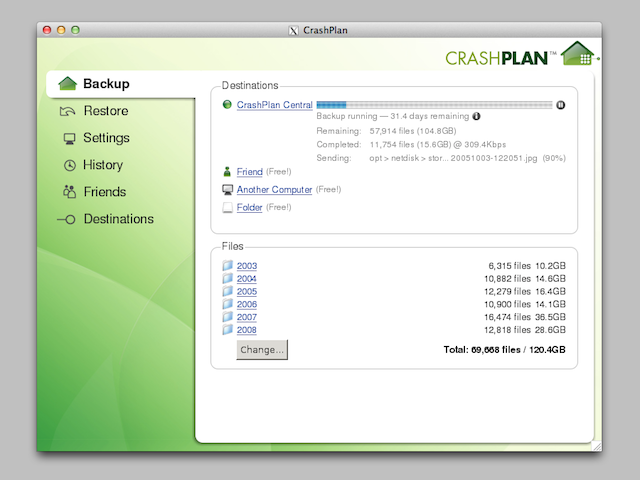Open the CrashPlan Central link
Viewport: 640px width, 480px height.
[274, 105]
